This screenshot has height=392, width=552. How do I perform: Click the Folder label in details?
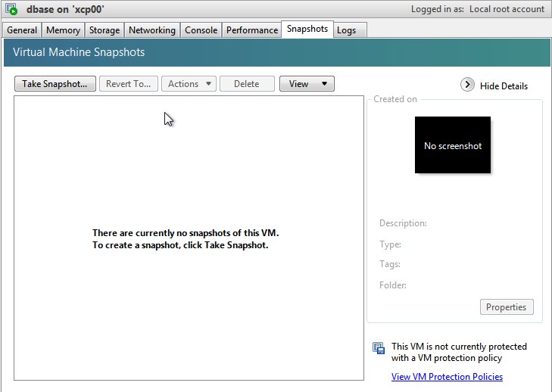(393, 285)
